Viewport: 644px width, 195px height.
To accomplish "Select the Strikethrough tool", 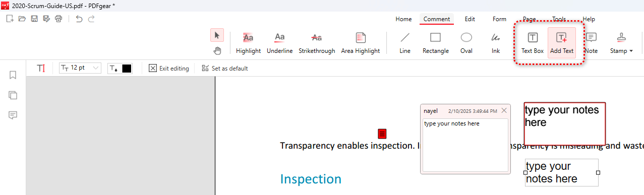I will click(317, 43).
